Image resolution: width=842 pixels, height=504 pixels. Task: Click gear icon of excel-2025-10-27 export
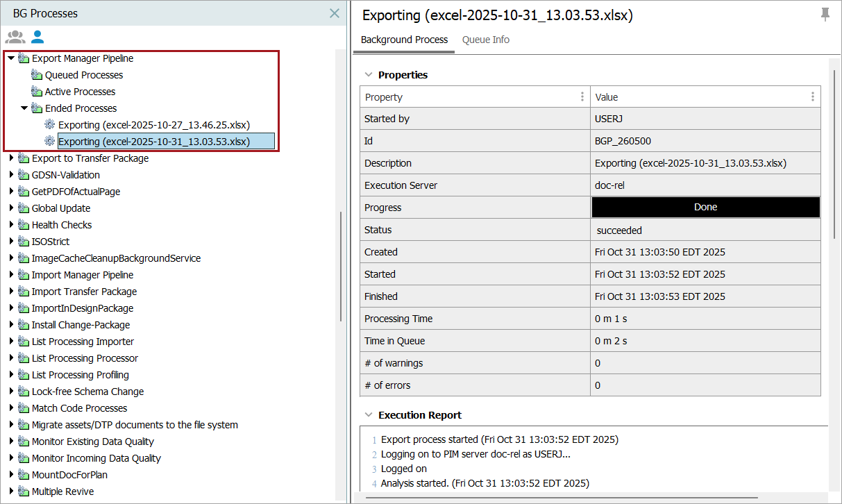[49, 125]
